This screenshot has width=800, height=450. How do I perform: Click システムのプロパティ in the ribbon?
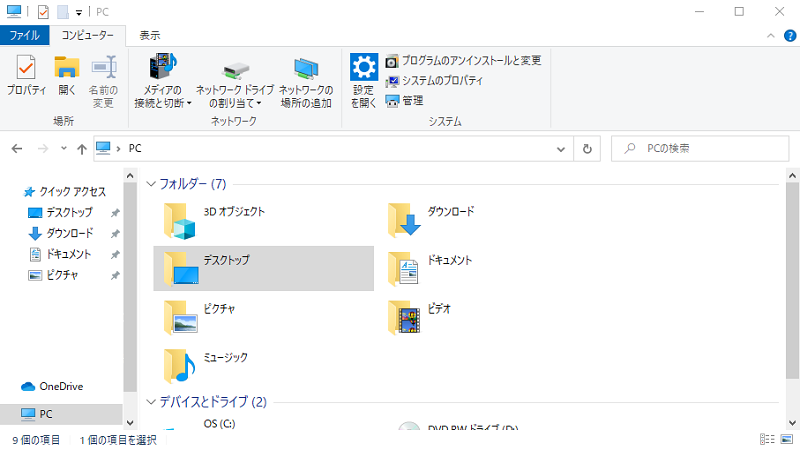[x=434, y=81]
